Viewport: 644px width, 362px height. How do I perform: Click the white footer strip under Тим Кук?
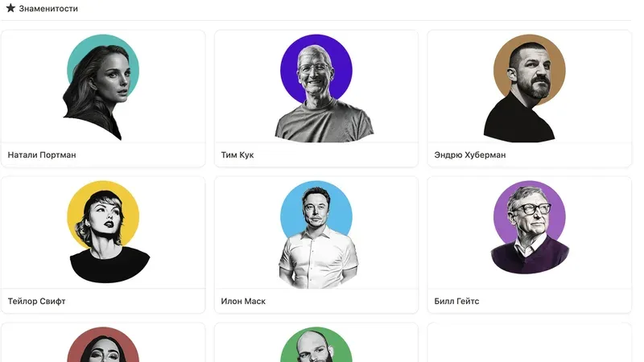tap(316, 154)
